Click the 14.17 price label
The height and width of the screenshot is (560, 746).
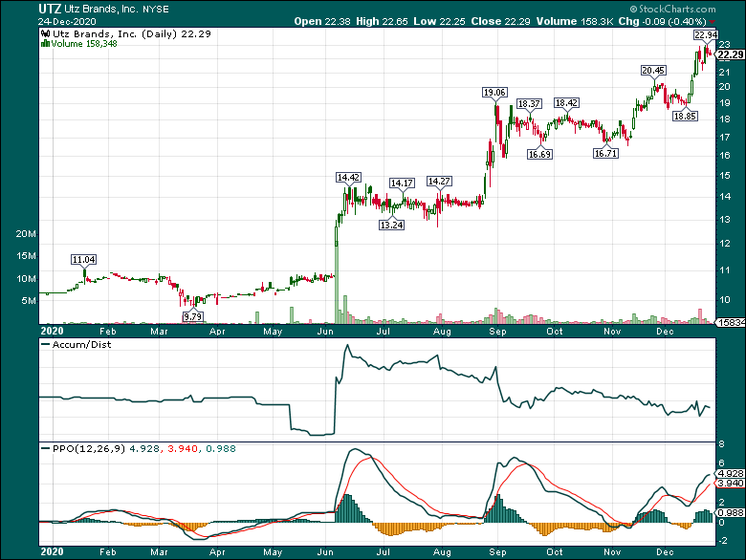click(402, 183)
